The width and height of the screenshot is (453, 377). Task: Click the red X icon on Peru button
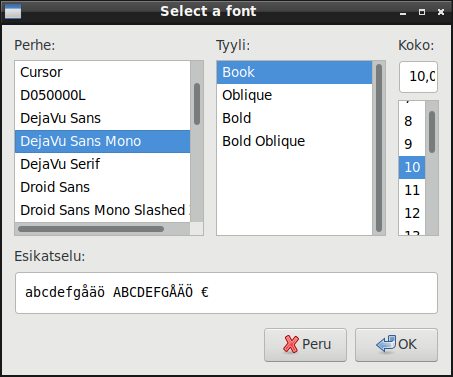[x=290, y=344]
